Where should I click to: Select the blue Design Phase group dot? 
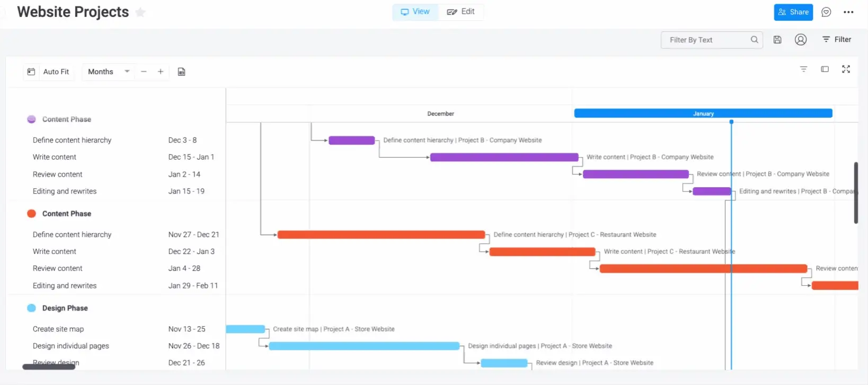point(31,308)
